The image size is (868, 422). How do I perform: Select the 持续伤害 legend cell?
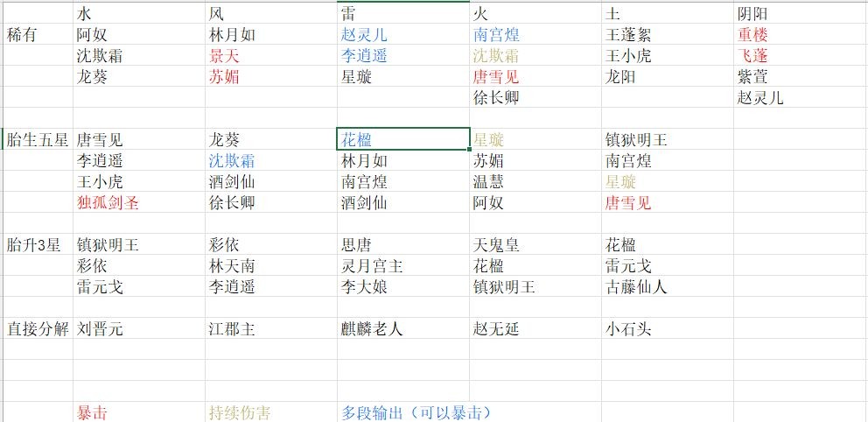point(271,412)
